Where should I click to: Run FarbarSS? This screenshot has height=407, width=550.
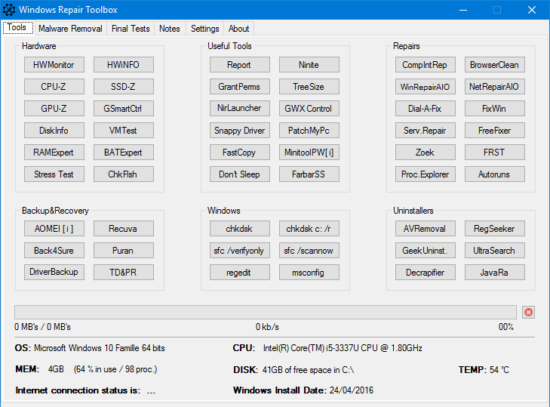(309, 174)
